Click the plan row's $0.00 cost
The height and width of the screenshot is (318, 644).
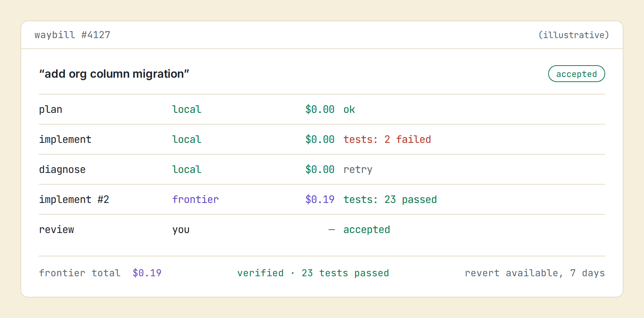point(320,109)
